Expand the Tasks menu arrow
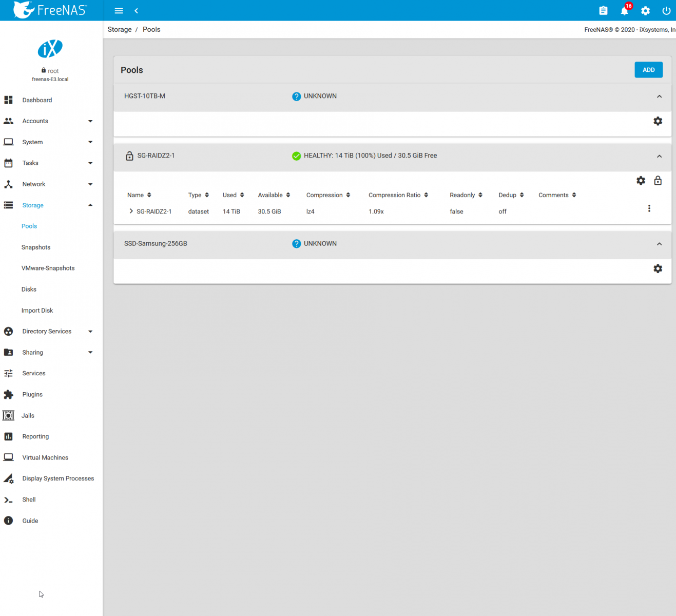 coord(90,163)
